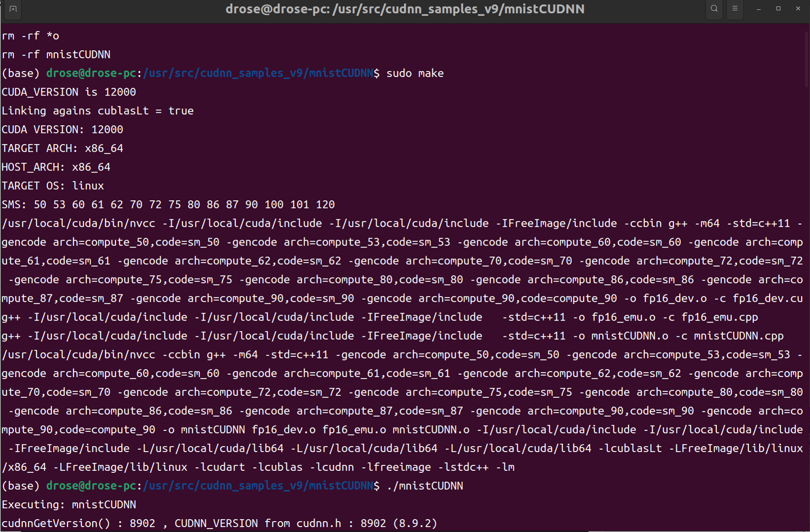This screenshot has height=532, width=810.
Task: Click 'sudo make' command text
Action: click(415, 73)
